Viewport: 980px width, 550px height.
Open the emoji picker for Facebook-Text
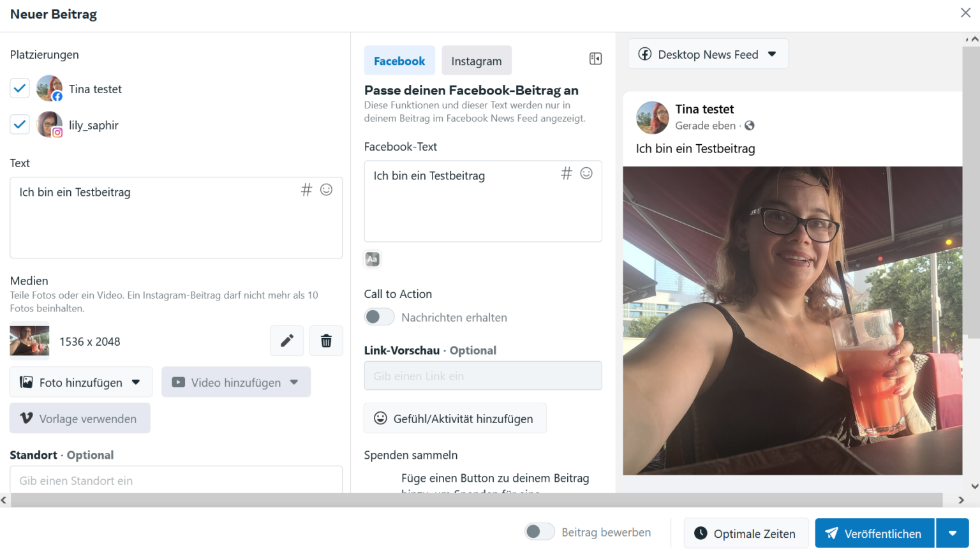click(586, 173)
